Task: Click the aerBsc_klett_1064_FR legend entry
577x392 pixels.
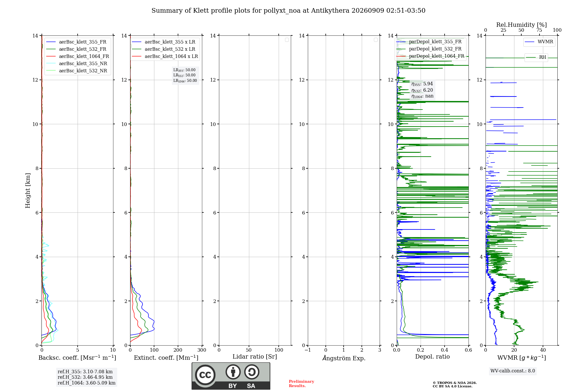Action: tap(78, 56)
